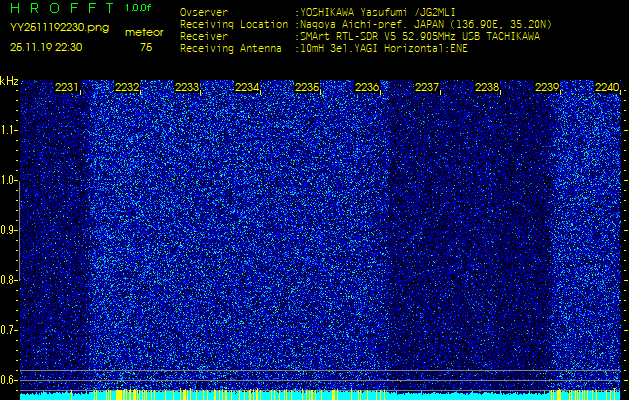Click the kHz axis unit label
Viewport: 629px width, 400px height.
9,81
